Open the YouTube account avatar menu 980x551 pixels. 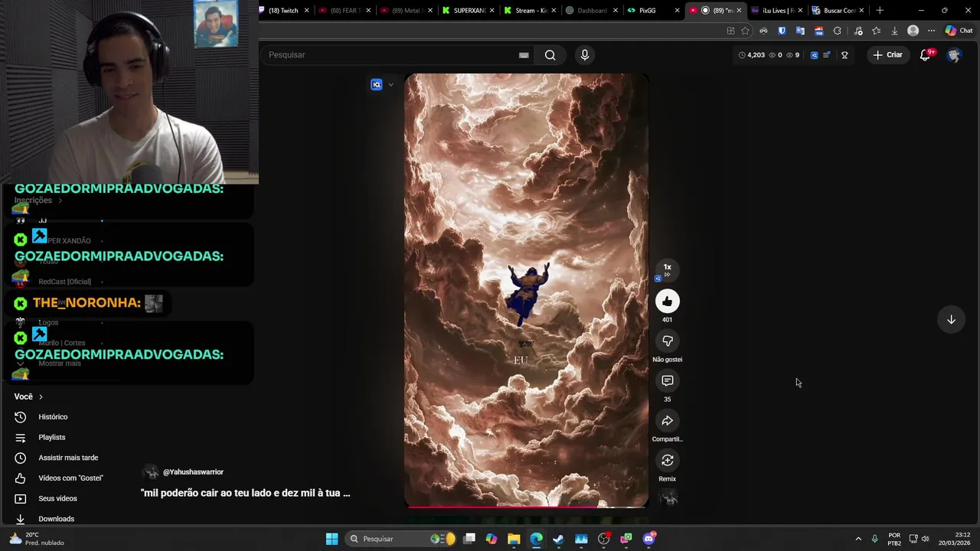pos(953,55)
